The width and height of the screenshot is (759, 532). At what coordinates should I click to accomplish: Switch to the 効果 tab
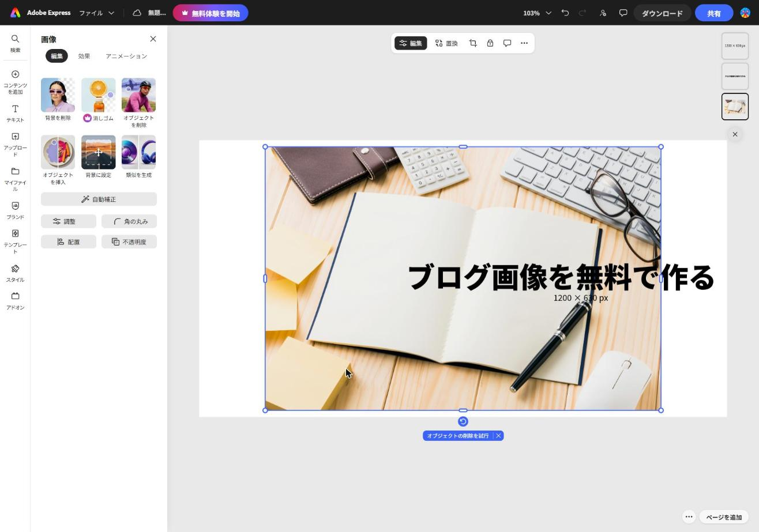click(84, 56)
